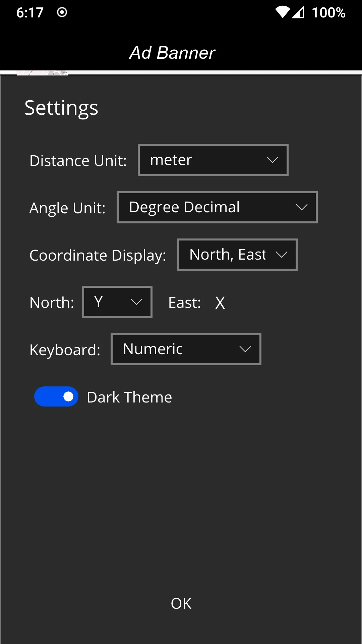Tap the East: label

coord(184,303)
